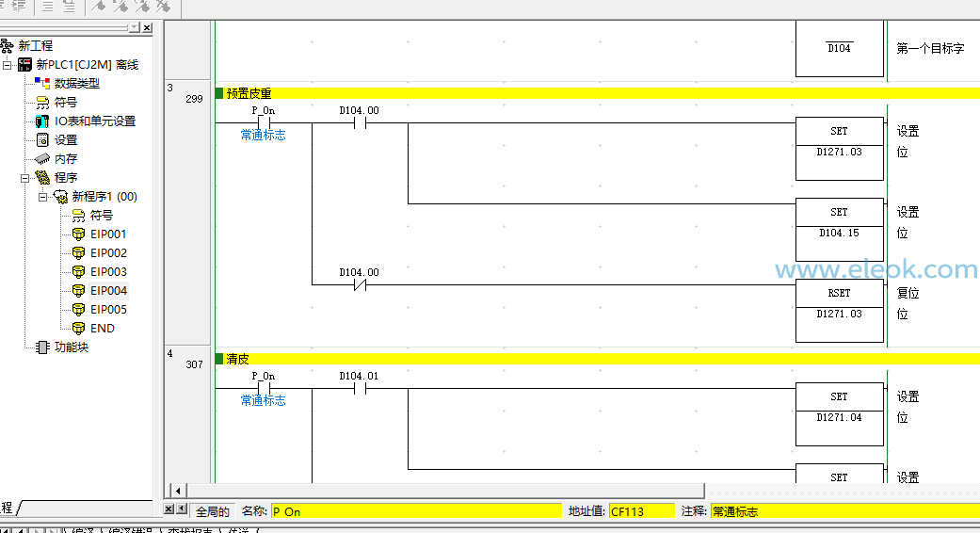Viewport: 980px width, 533px height.
Task: Select the SET D1271.03 instruction block
Action: 840,149
